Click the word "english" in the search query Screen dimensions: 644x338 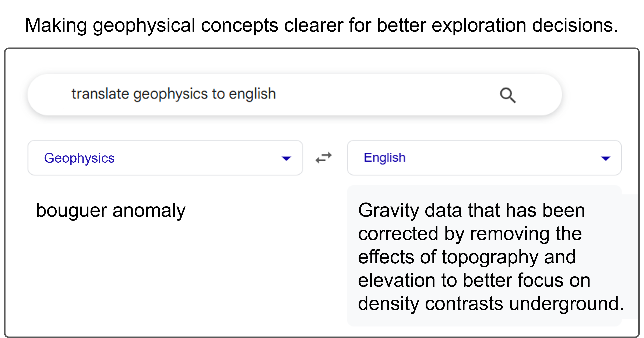[x=252, y=94]
